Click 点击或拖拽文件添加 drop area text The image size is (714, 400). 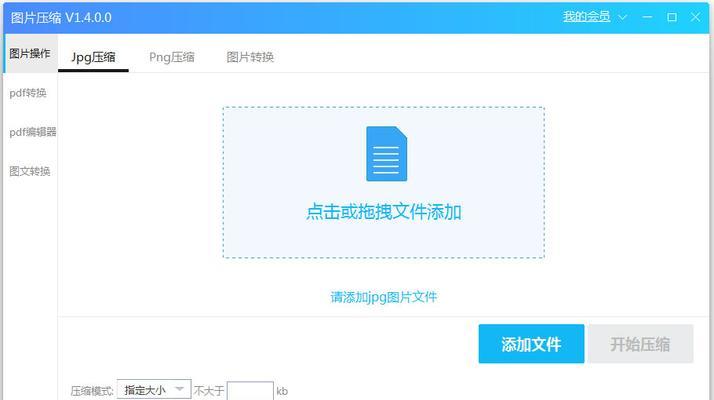point(384,212)
